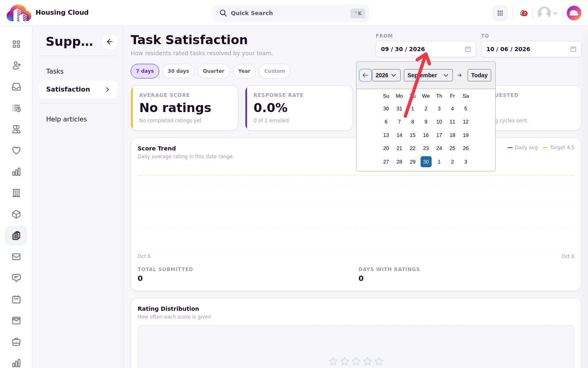Collapse the Support panel with back arrow
The height and width of the screenshot is (368, 588).
[110, 42]
